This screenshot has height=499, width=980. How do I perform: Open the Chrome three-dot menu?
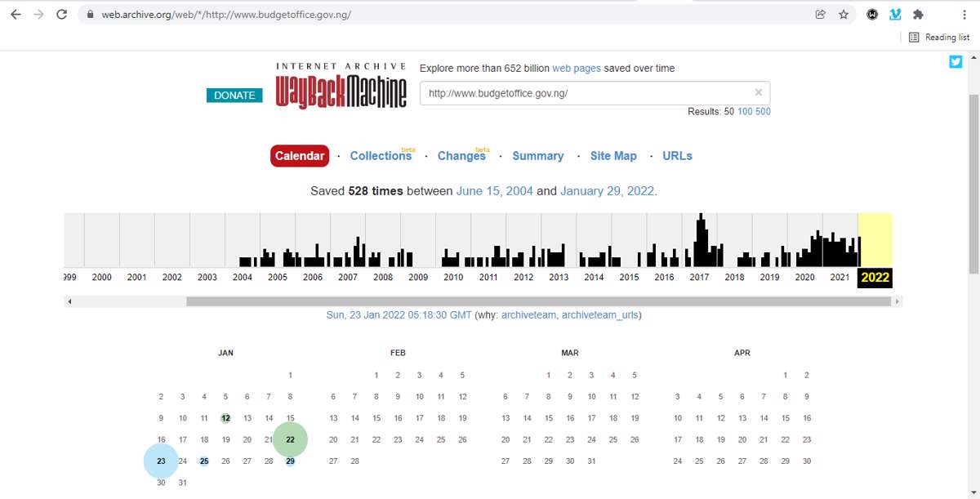tap(964, 15)
